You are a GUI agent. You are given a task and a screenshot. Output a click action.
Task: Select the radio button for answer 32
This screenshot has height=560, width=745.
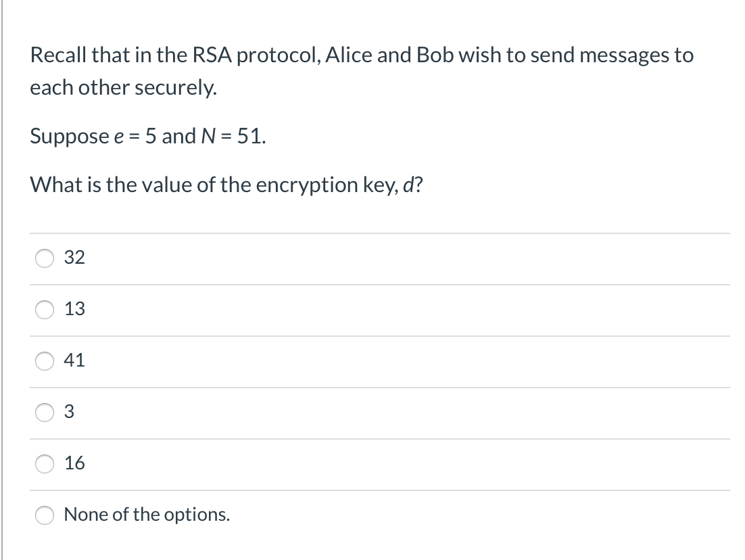(44, 258)
